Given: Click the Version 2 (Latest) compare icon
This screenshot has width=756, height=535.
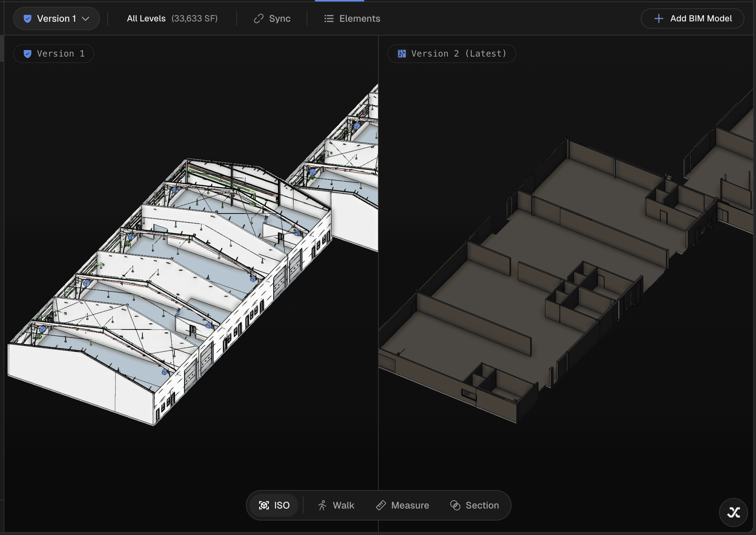Looking at the screenshot, I should [402, 54].
